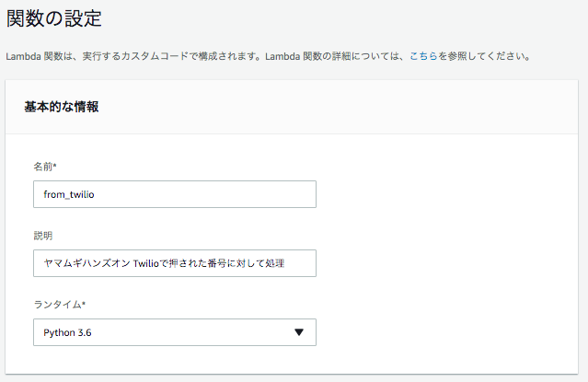Click the 名前 input field containing from_twilio
This screenshot has height=382, width=588.
pyautogui.click(x=175, y=194)
